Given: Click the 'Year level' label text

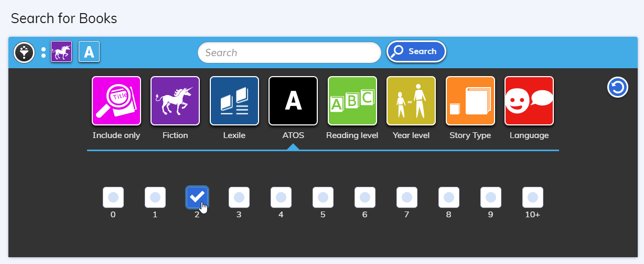Looking at the screenshot, I should 411,135.
